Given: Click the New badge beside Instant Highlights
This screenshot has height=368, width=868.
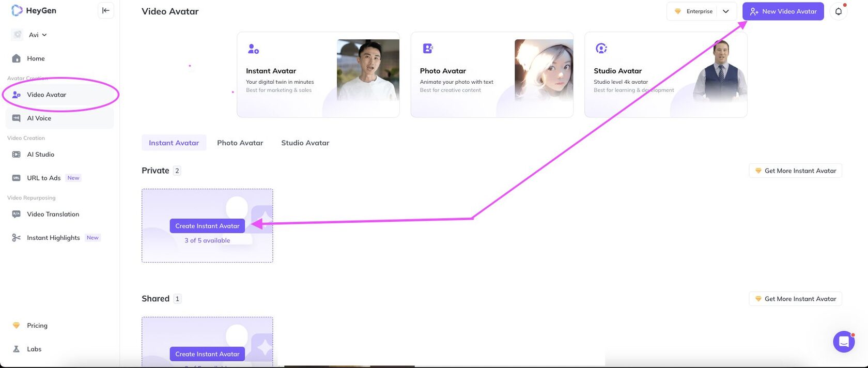Looking at the screenshot, I should [92, 238].
